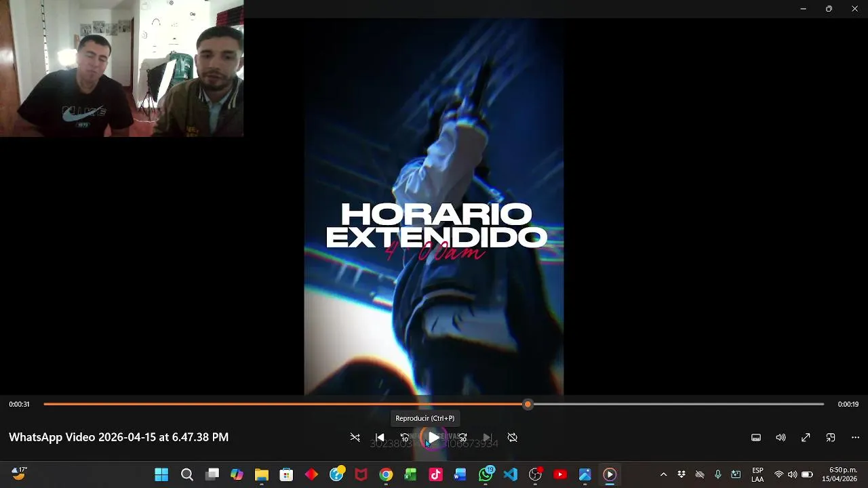The image size is (868, 488).
Task: Open Excel from the taskbar
Action: (x=410, y=474)
